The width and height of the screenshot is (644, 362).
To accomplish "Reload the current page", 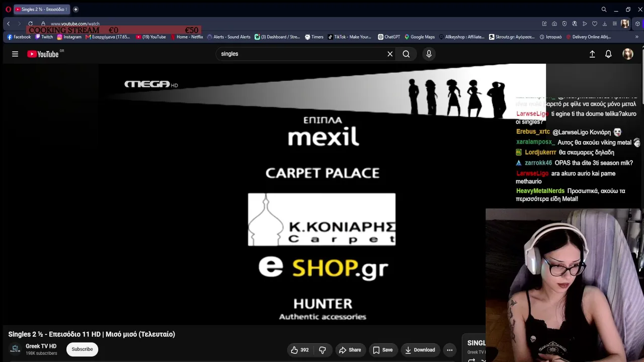I will tap(30, 24).
